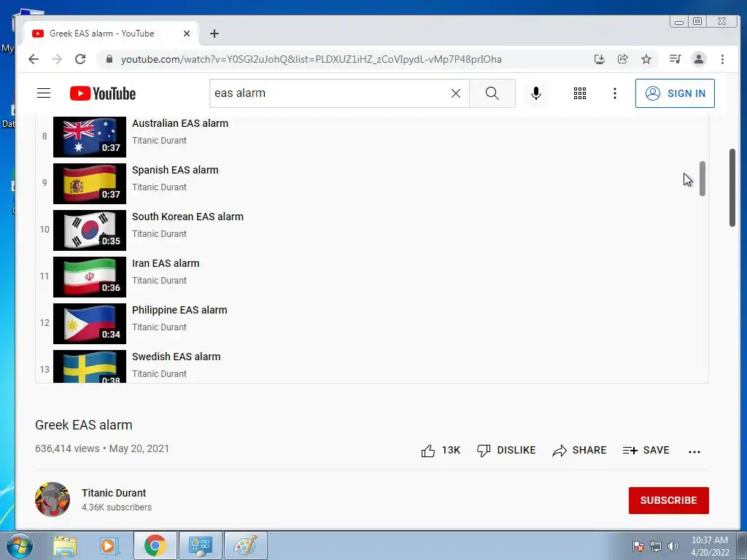Clear the search box with the X
Image resolution: width=747 pixels, height=560 pixels.
point(456,93)
